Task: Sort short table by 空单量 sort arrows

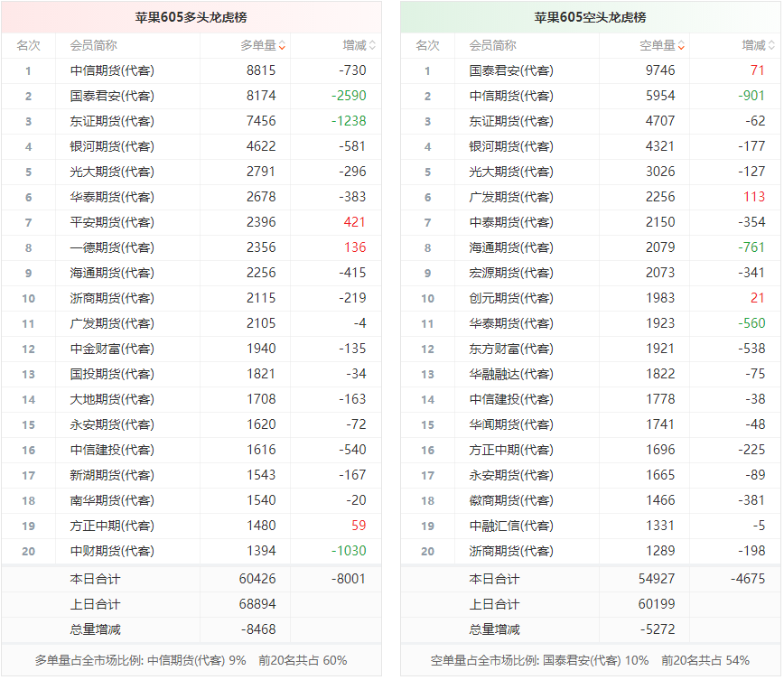Action: 681,46
